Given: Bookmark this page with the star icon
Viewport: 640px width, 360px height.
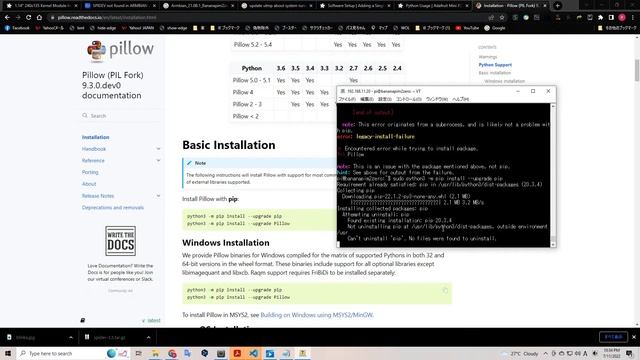Looking at the screenshot, I should (502, 18).
